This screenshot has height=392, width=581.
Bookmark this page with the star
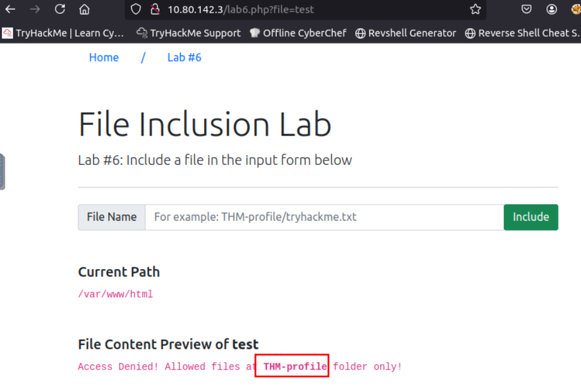click(x=475, y=9)
